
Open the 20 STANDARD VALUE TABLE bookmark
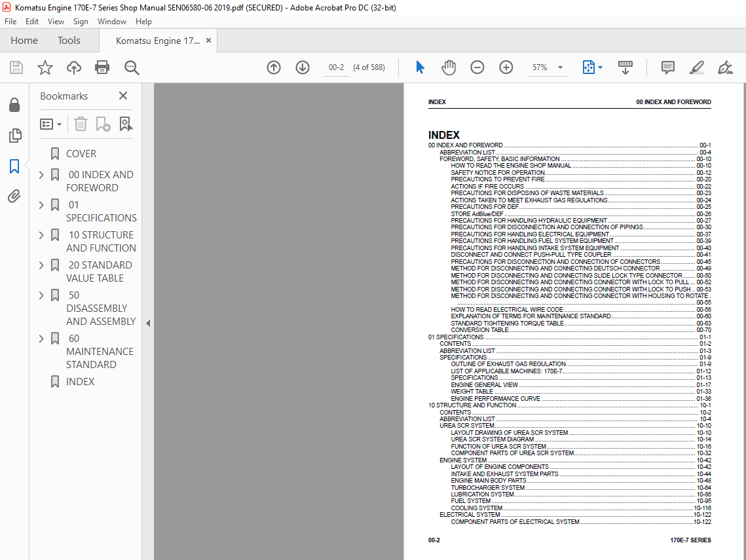(99, 272)
